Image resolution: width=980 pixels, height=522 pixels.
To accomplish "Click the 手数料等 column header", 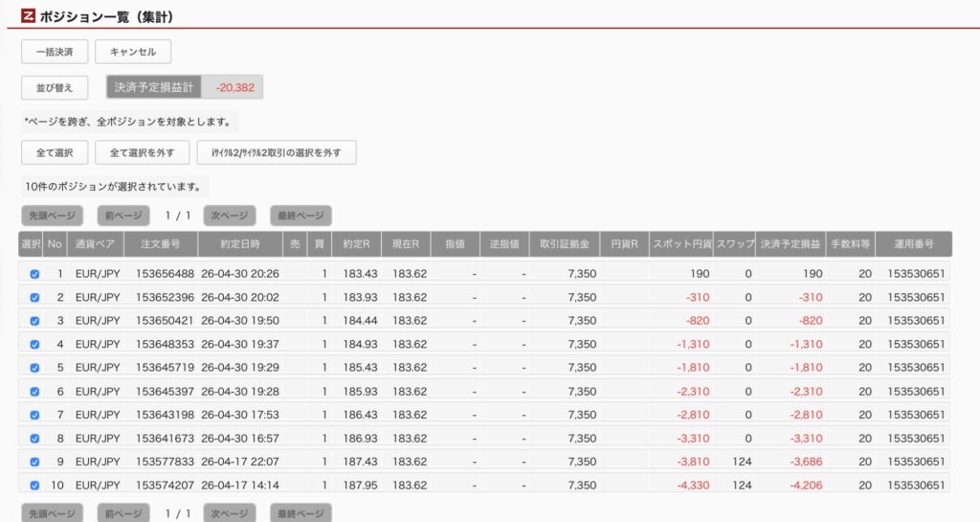I will click(851, 244).
